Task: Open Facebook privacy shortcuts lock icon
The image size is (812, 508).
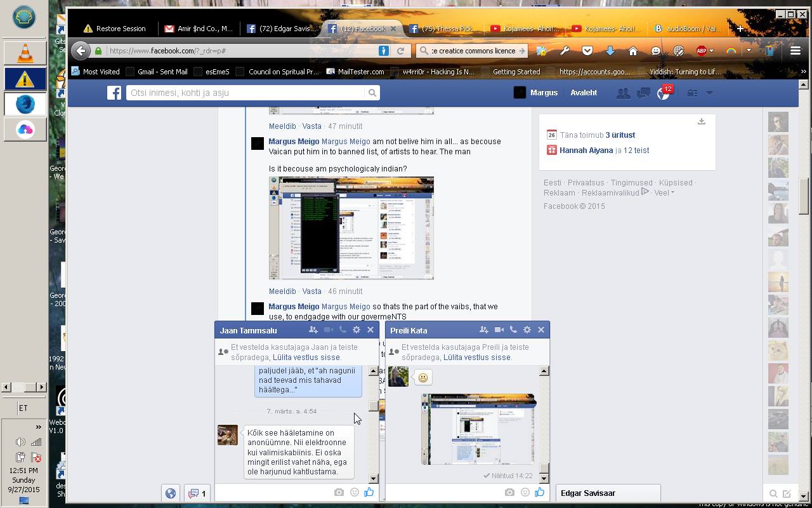Action: [x=692, y=93]
